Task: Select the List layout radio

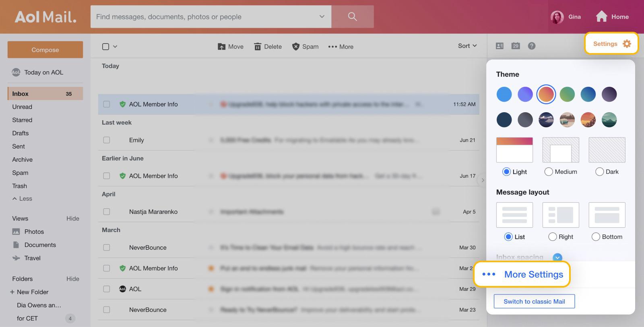Action: tap(508, 237)
